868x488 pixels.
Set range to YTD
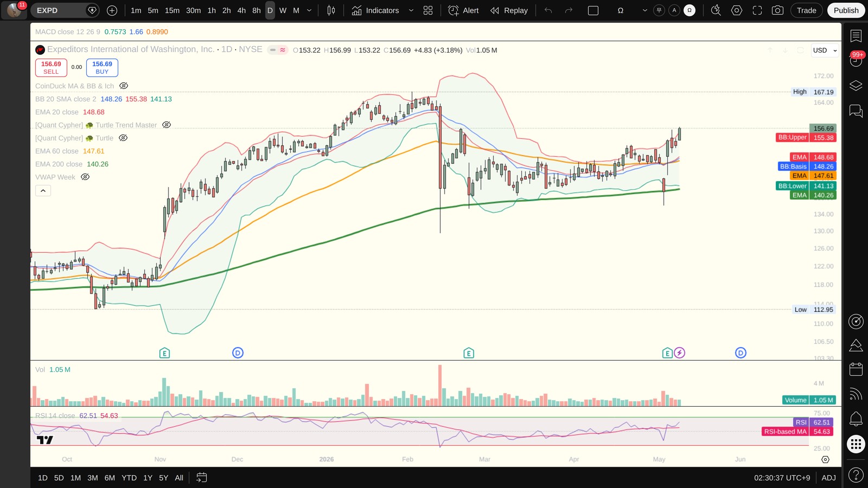(129, 478)
